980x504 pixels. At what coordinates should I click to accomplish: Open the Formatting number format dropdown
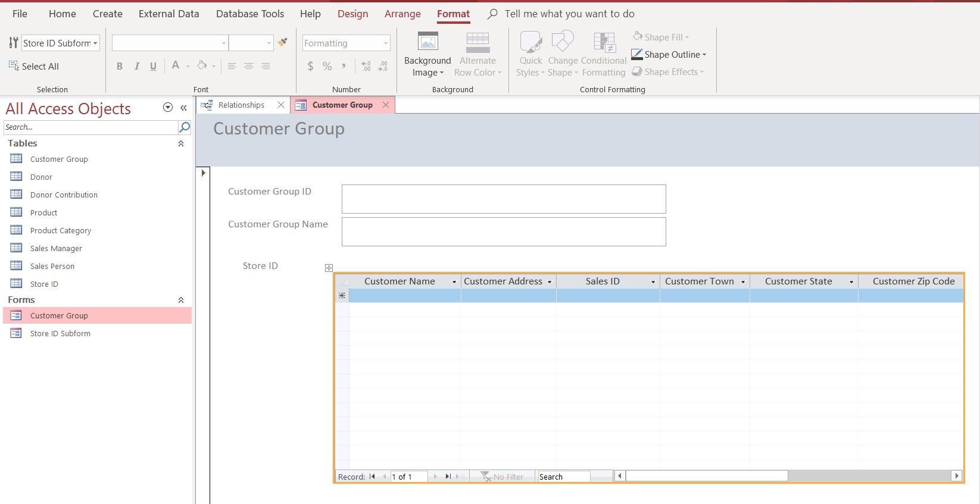[x=385, y=43]
